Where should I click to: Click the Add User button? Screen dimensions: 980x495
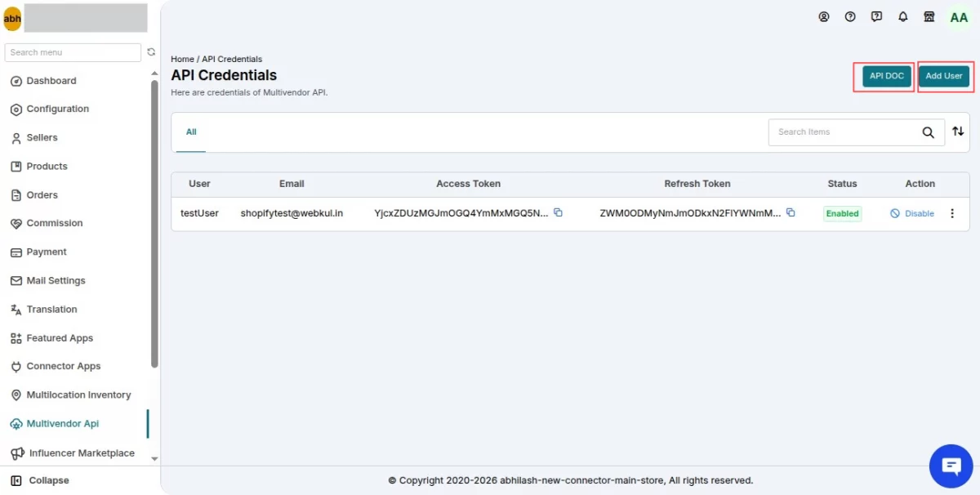(x=944, y=76)
